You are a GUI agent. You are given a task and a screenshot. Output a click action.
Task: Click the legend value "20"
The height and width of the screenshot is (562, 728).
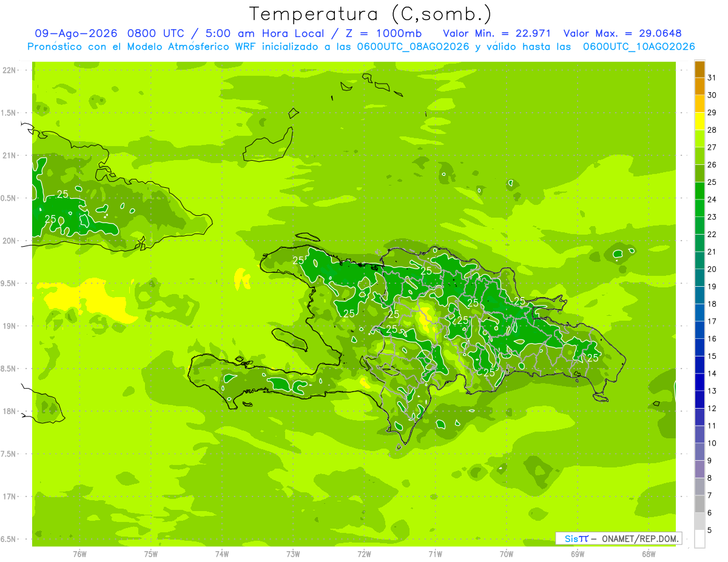[x=712, y=269]
